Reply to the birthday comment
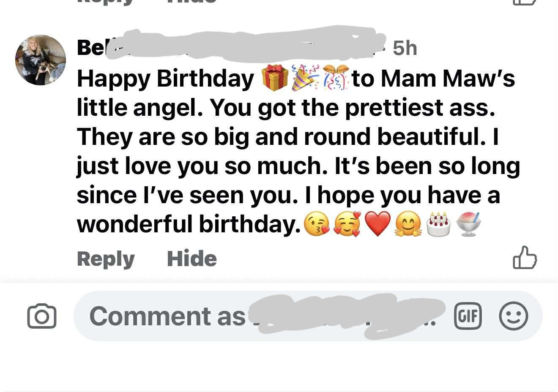 click(106, 259)
